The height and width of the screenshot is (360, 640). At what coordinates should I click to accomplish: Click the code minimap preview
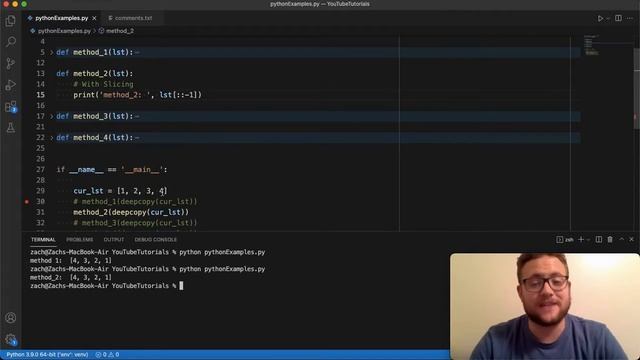point(591,45)
